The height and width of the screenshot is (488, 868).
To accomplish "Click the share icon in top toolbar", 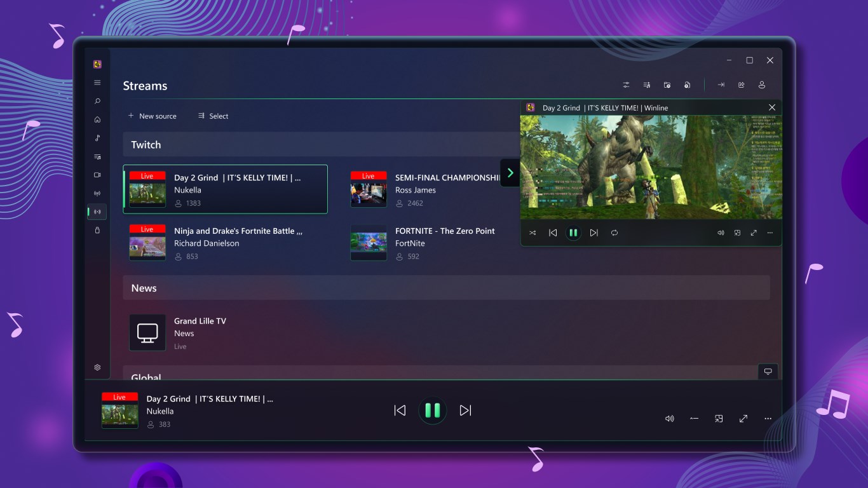I will coord(741,85).
